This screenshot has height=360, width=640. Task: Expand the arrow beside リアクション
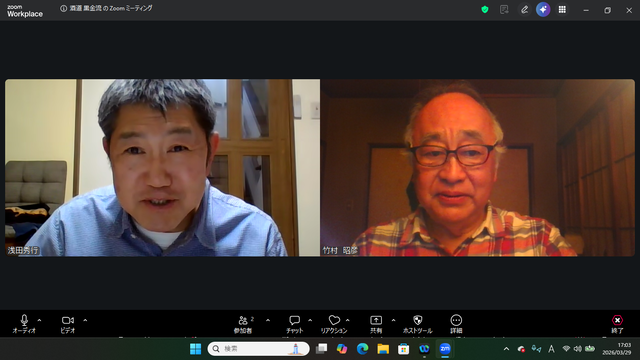[348, 320]
